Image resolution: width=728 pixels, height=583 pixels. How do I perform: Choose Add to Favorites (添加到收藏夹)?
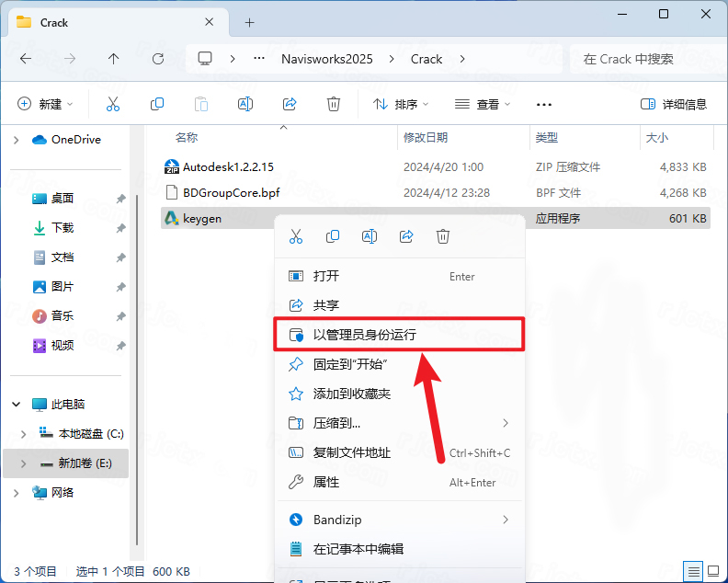tap(400, 394)
